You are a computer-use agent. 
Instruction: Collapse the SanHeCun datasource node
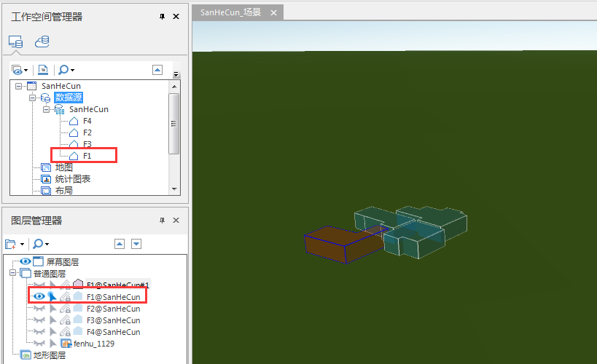[x=46, y=109]
